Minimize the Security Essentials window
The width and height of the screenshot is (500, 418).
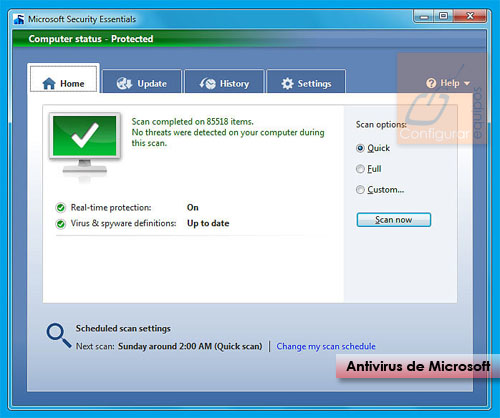(x=424, y=16)
